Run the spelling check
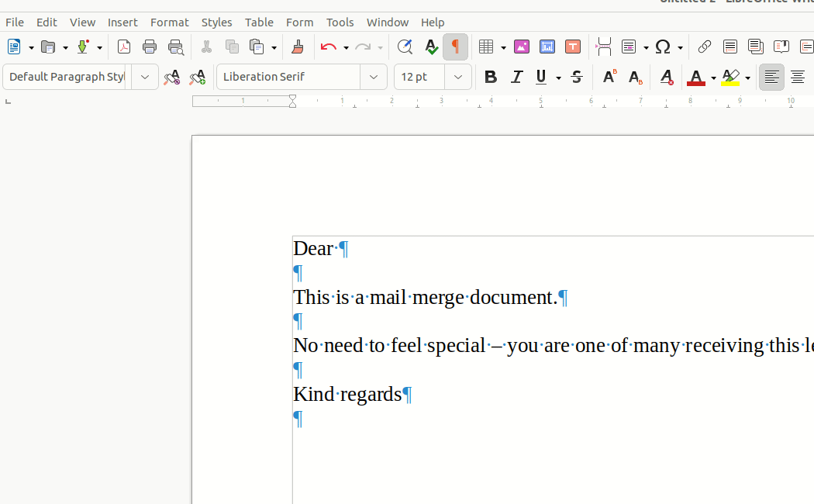The height and width of the screenshot is (504, 814). click(431, 47)
